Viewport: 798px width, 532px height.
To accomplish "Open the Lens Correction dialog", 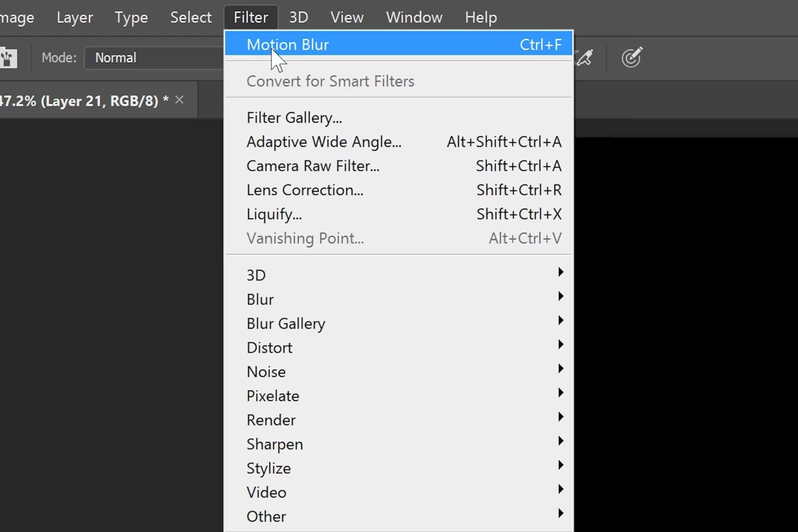I will click(x=305, y=190).
